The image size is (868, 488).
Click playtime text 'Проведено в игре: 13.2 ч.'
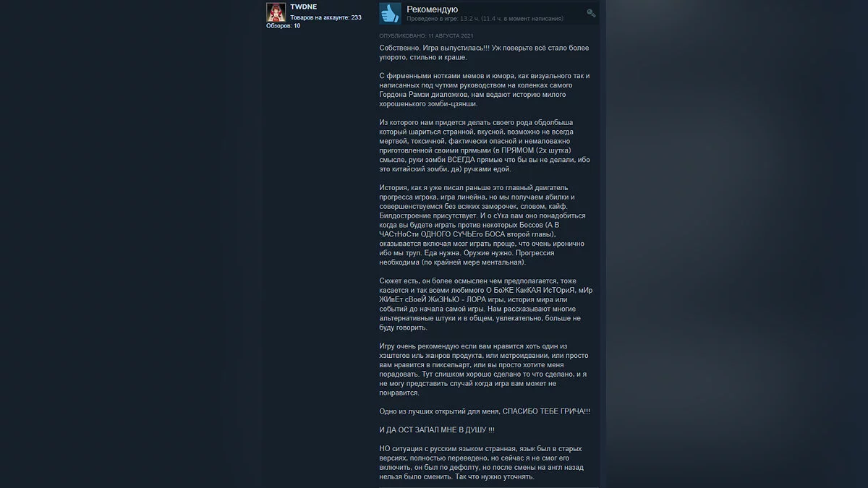point(448,19)
